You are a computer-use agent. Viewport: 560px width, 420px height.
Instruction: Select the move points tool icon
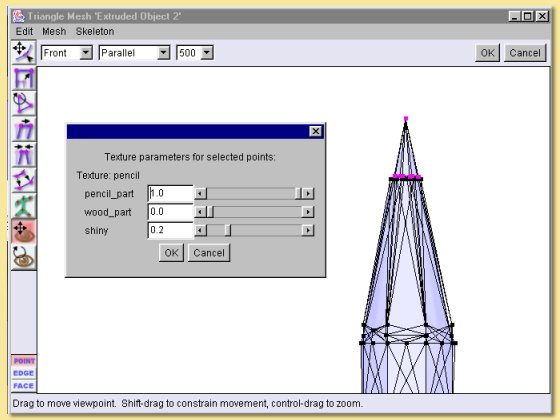(x=24, y=52)
